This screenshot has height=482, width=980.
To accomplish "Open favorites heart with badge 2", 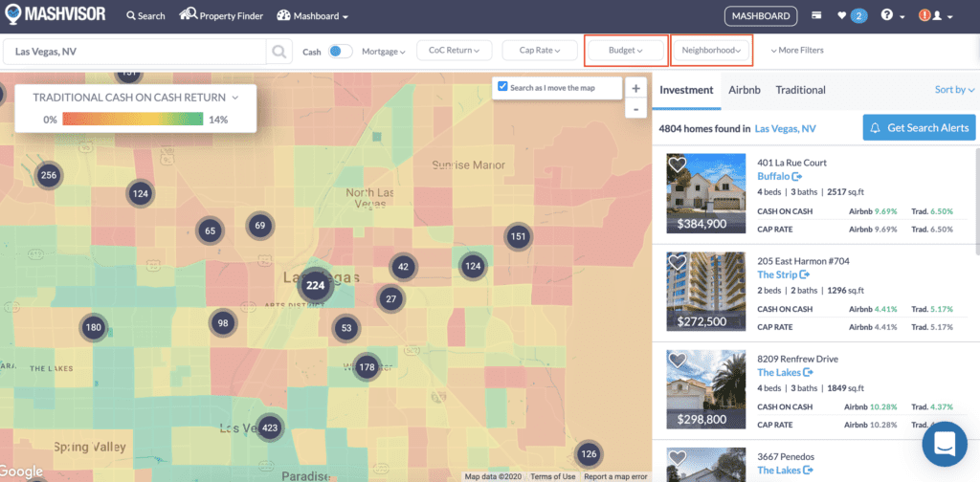I will click(x=853, y=15).
